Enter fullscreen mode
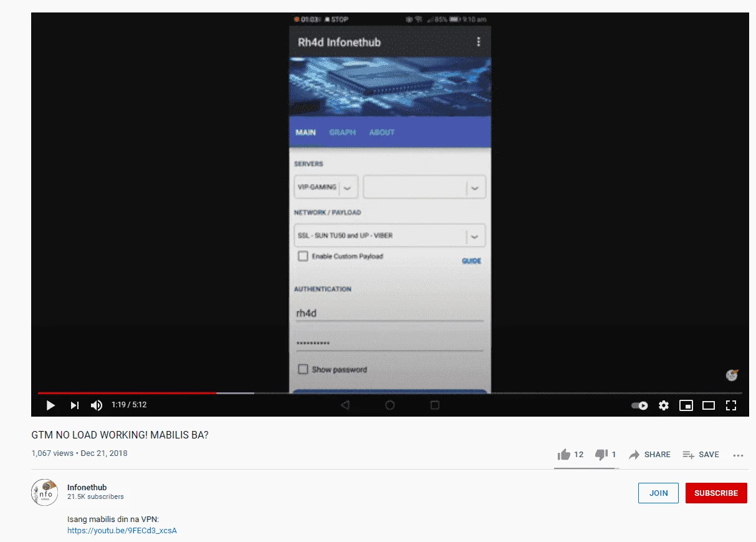Image resolution: width=756 pixels, height=542 pixels. tap(731, 405)
